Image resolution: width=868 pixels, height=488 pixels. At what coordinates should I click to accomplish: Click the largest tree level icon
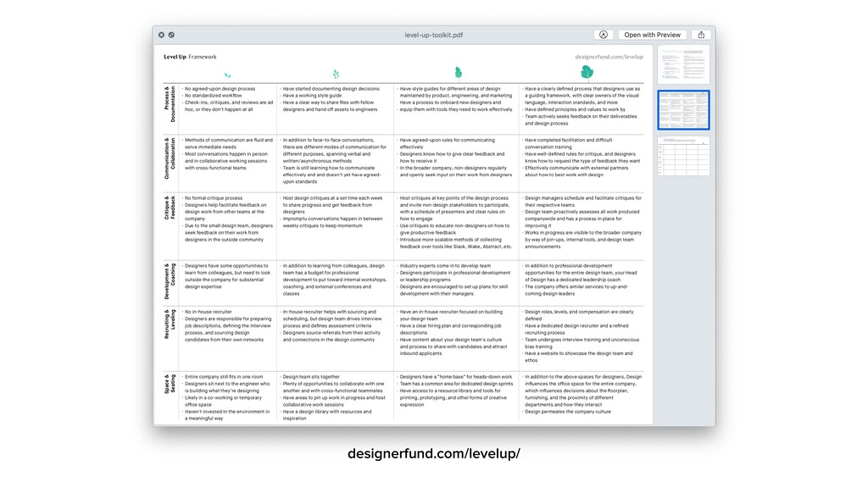pos(587,73)
